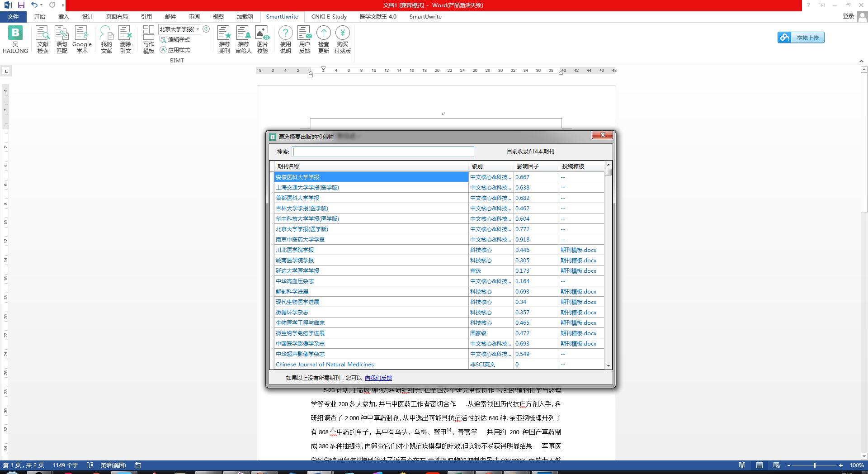868x474 pixels.
Task: Open 使用说明 usage instructions
Action: click(x=286, y=39)
